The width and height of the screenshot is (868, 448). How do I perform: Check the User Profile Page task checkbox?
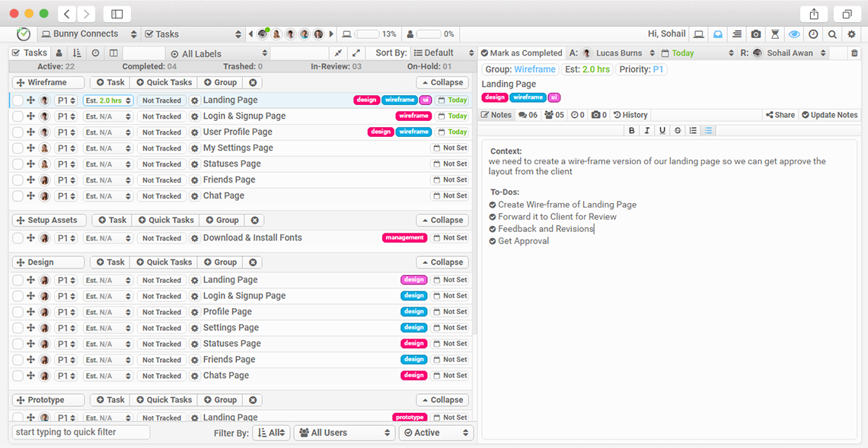point(18,132)
